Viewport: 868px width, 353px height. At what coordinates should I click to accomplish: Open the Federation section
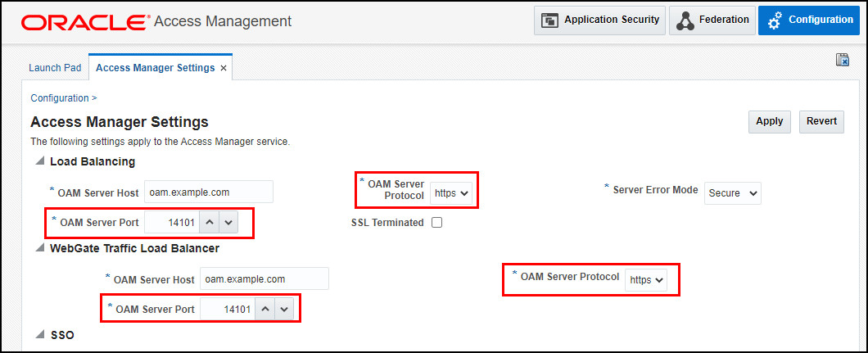click(712, 20)
